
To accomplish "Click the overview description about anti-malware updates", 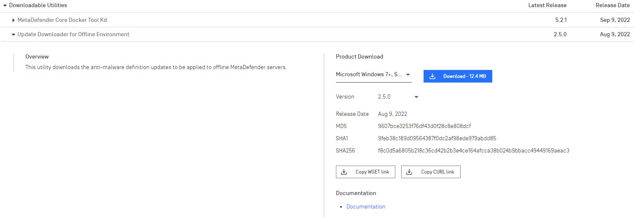I will 156,67.
